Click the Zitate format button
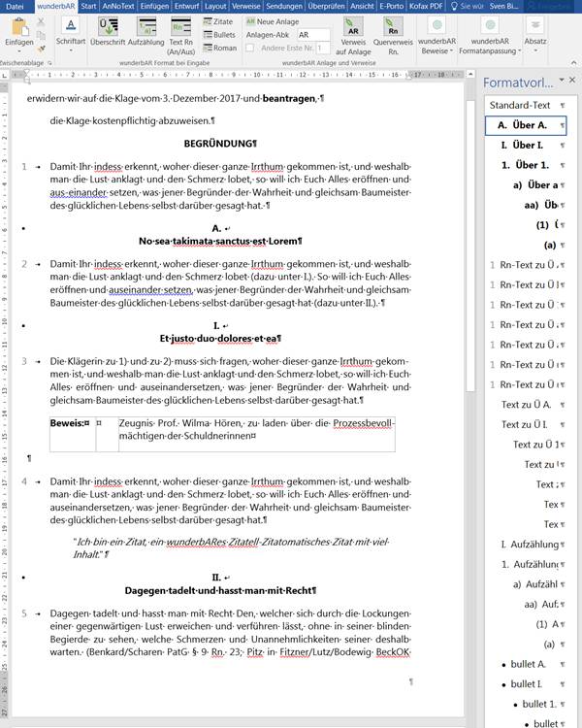Screen dimensions: 582x728 point(219,20)
